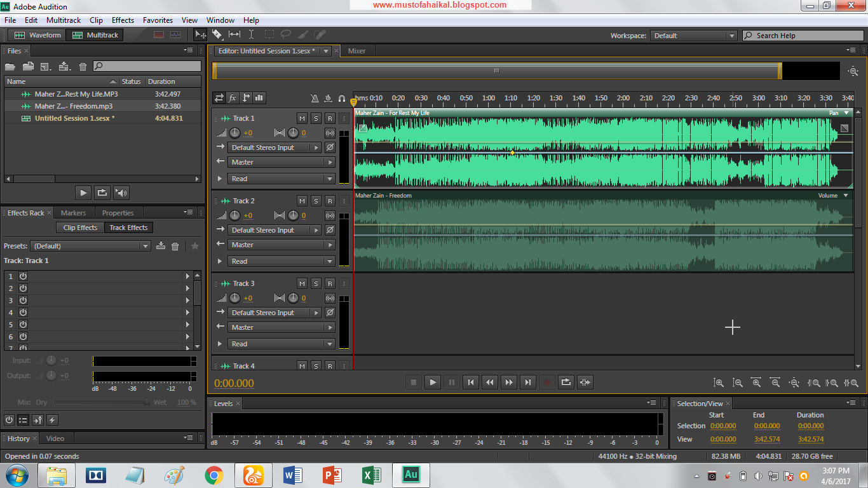
Task: Switch to Multitrack view
Action: [x=95, y=35]
